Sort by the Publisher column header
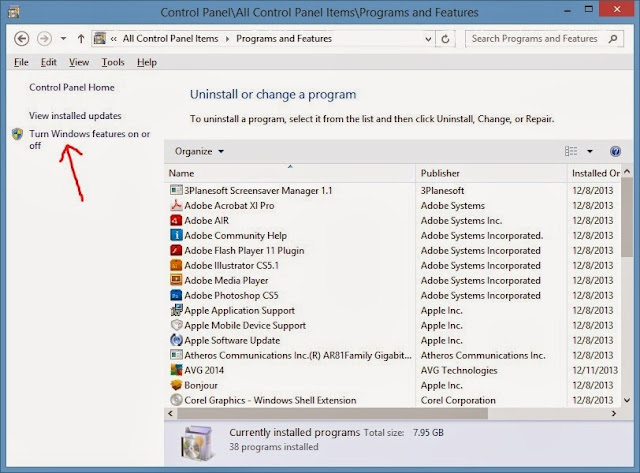 pos(491,173)
